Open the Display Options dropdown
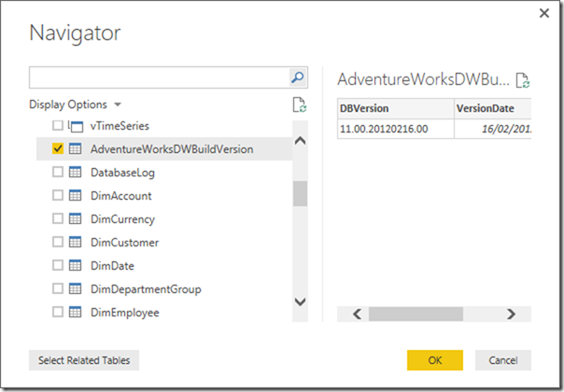564x392 pixels. (76, 105)
